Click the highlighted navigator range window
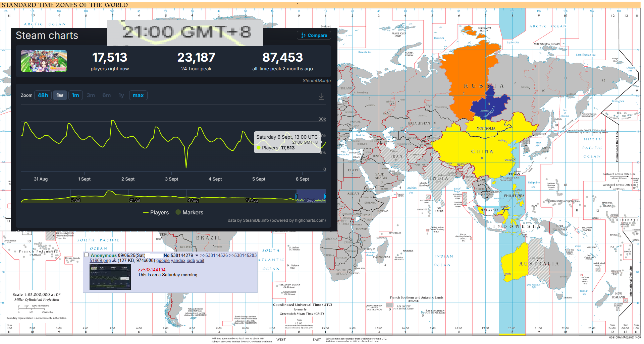Viewport: 644px width, 344px height. pyautogui.click(x=311, y=196)
